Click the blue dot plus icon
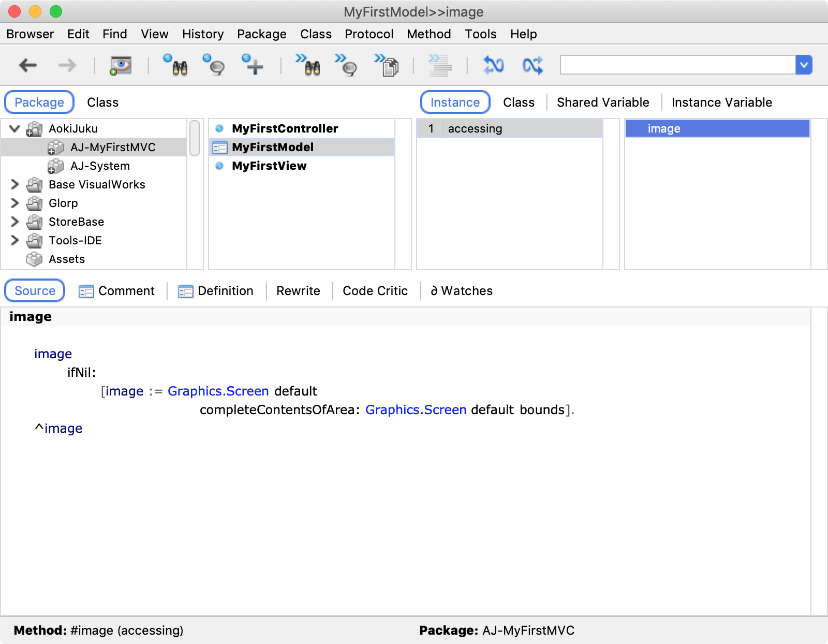828x644 pixels. [x=253, y=65]
